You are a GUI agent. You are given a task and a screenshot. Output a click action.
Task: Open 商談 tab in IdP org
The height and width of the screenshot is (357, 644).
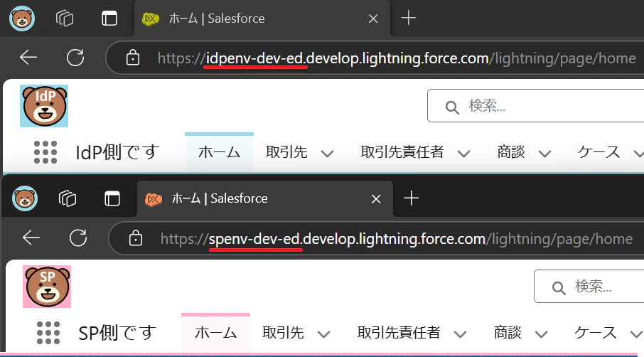click(x=511, y=152)
